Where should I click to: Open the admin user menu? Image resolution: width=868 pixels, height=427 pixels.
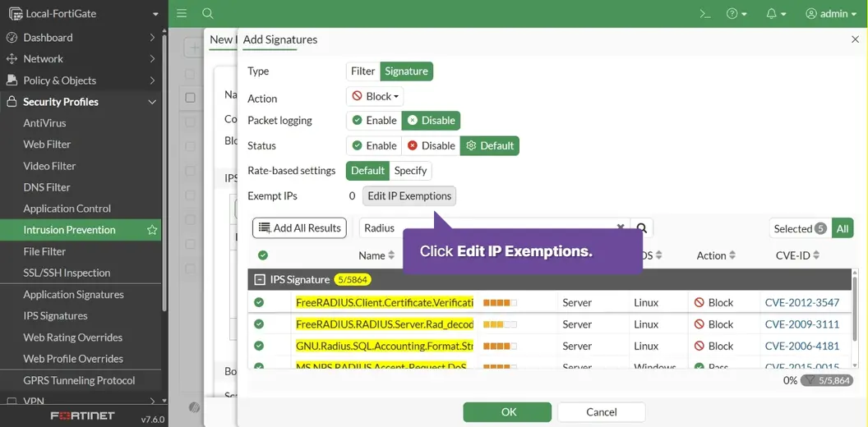click(830, 14)
